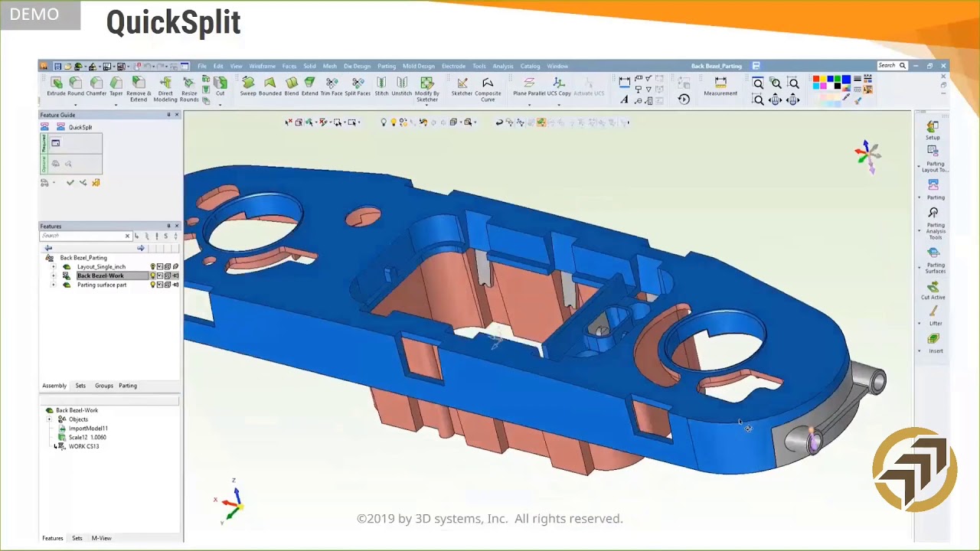Expand the Parting surface part node

pyautogui.click(x=53, y=285)
